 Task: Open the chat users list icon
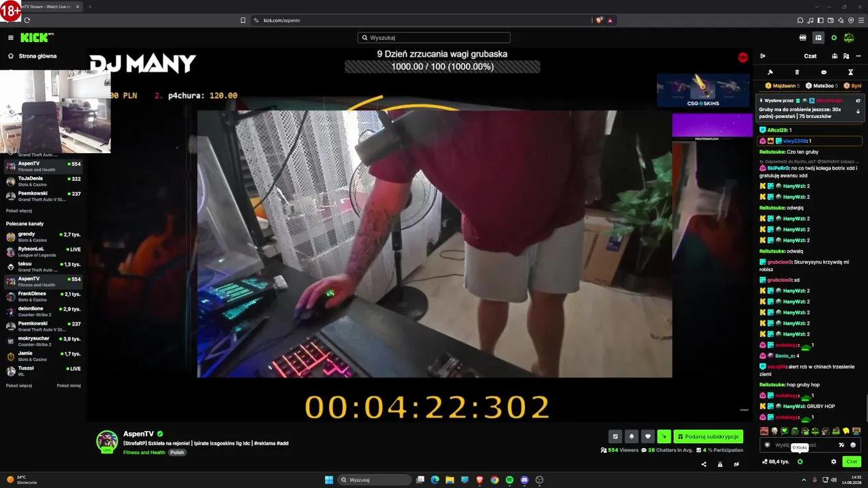(x=846, y=56)
